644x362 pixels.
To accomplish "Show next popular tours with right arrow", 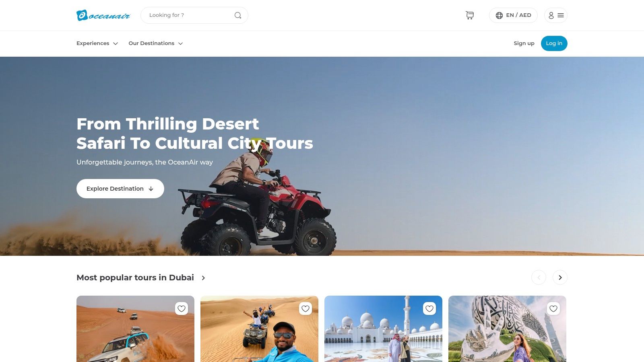I will pos(560,278).
